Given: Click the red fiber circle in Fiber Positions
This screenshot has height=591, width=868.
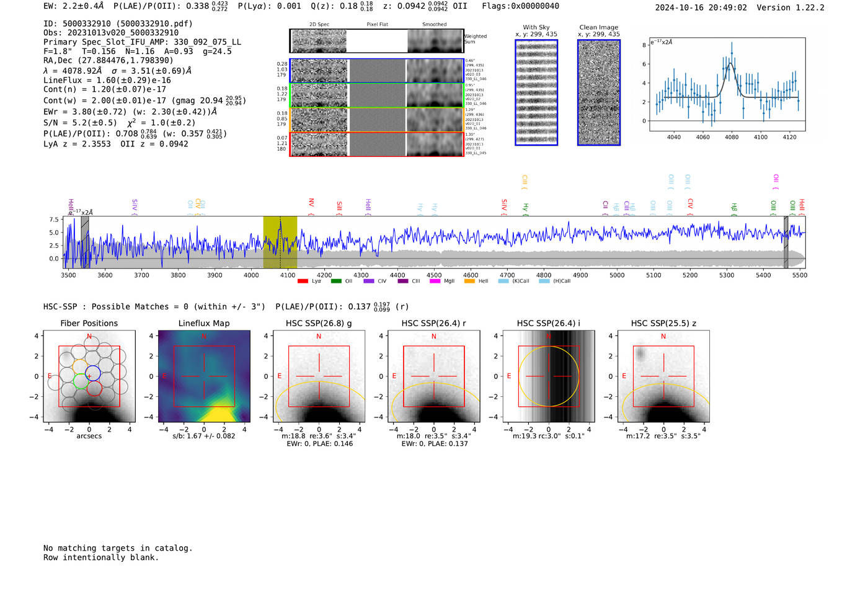Looking at the screenshot, I should click(94, 388).
